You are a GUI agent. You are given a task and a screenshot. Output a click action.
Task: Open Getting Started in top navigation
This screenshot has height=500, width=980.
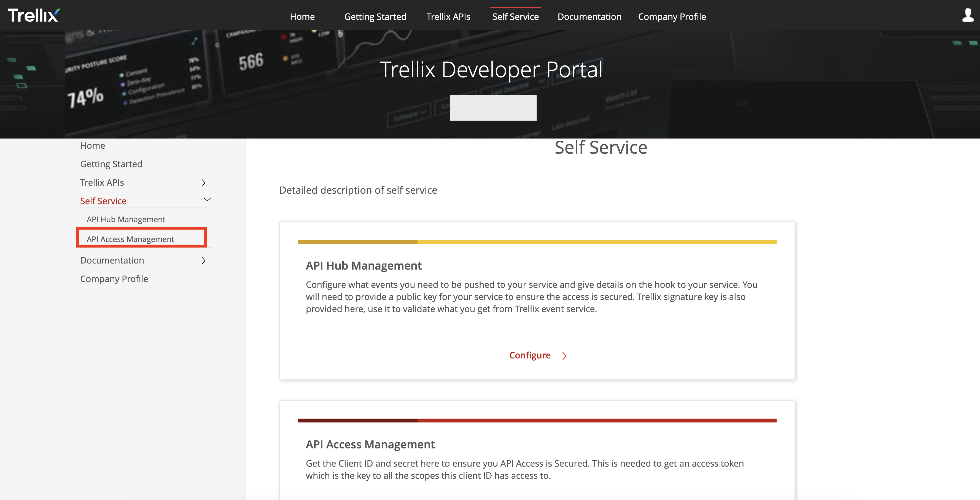click(375, 17)
